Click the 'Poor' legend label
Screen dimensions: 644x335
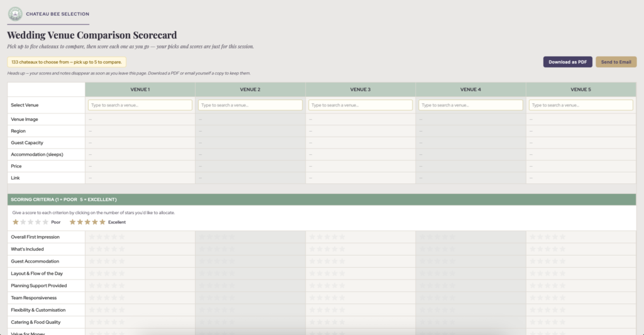(x=56, y=222)
